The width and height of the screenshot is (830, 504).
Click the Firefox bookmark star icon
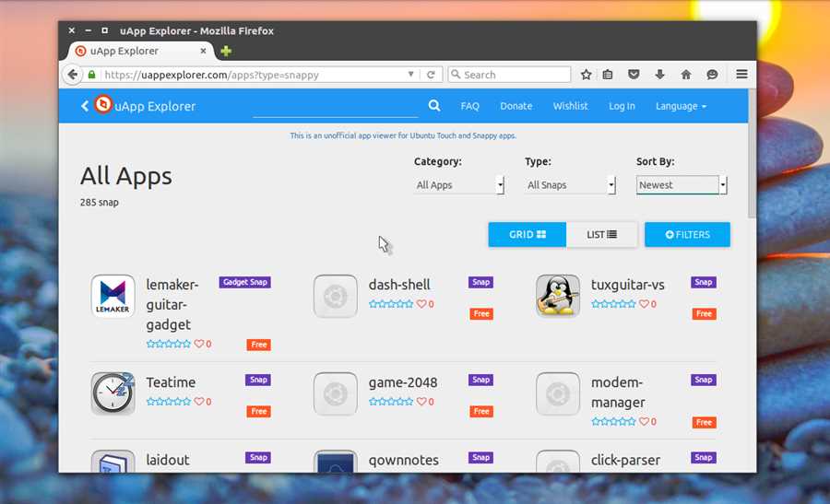586,75
